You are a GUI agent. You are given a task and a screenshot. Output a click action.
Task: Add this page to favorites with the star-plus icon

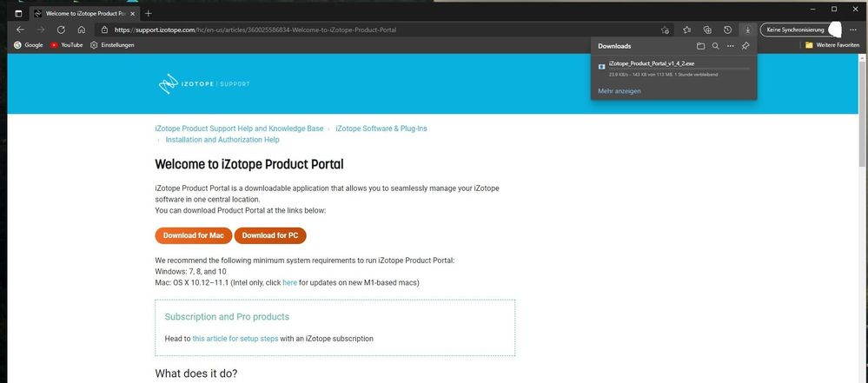[x=665, y=30]
